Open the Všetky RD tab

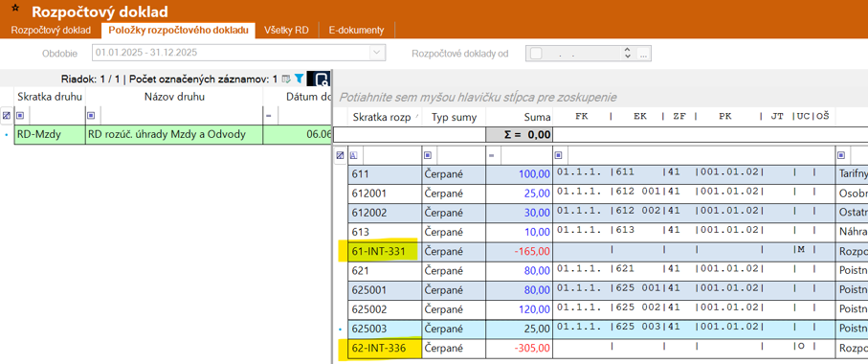click(x=286, y=31)
